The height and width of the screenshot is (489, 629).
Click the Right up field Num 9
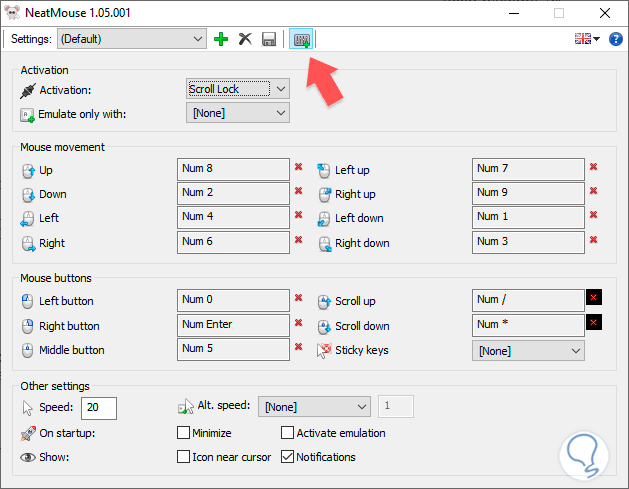(x=528, y=193)
